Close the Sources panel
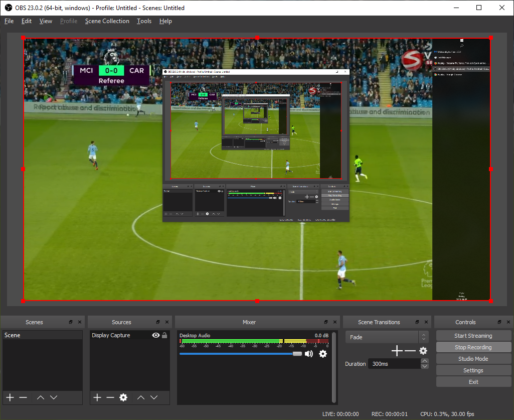This screenshot has width=514, height=420. point(167,322)
